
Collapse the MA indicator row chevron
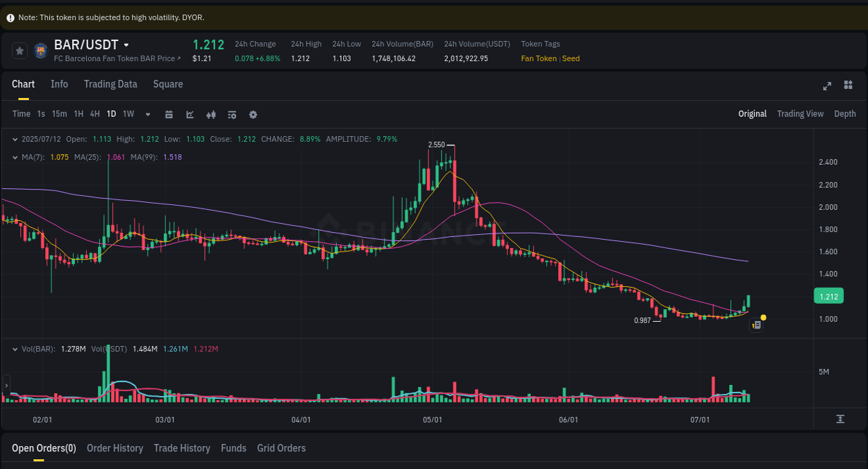point(14,157)
